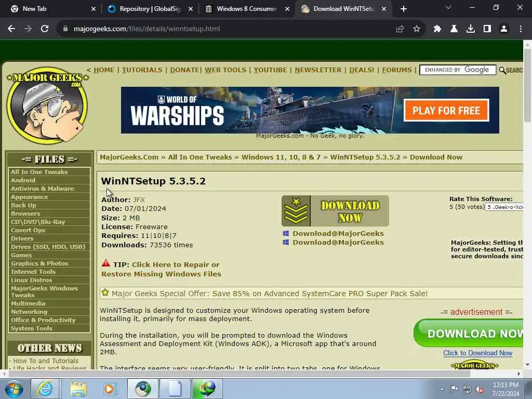Open Chrome Labs flask icon
The image size is (532, 399).
(454, 29)
